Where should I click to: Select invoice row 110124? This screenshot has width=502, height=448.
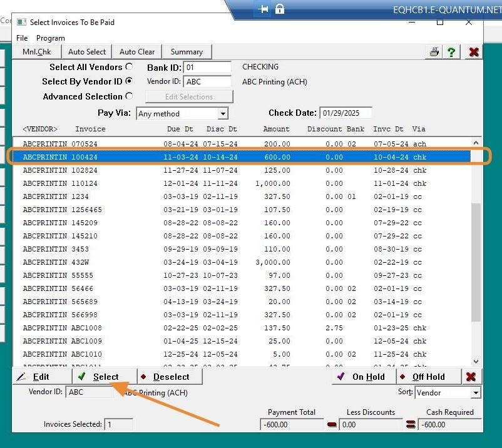click(242, 183)
